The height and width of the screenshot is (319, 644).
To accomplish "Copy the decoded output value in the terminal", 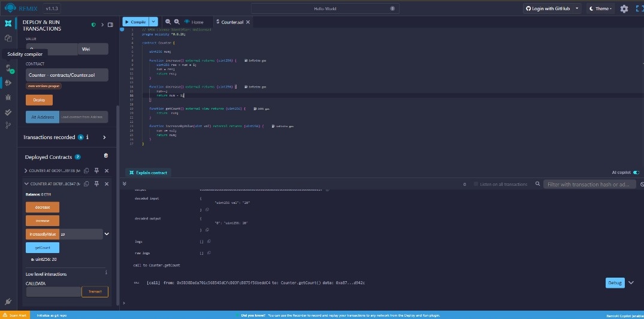I will [207, 230].
